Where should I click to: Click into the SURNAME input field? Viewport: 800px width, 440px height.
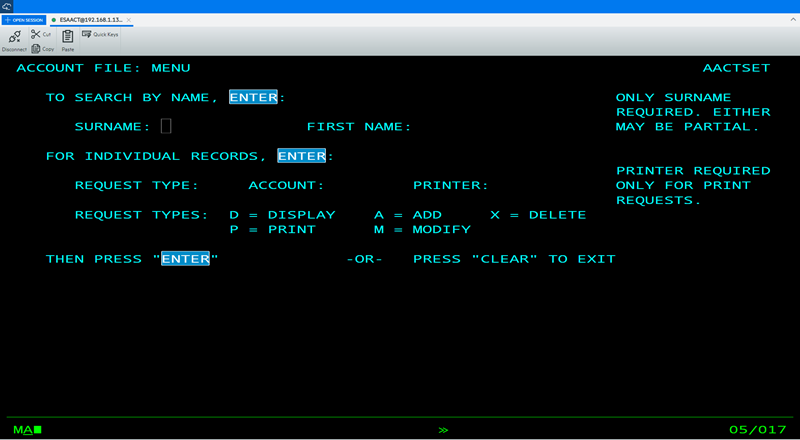pyautogui.click(x=166, y=126)
